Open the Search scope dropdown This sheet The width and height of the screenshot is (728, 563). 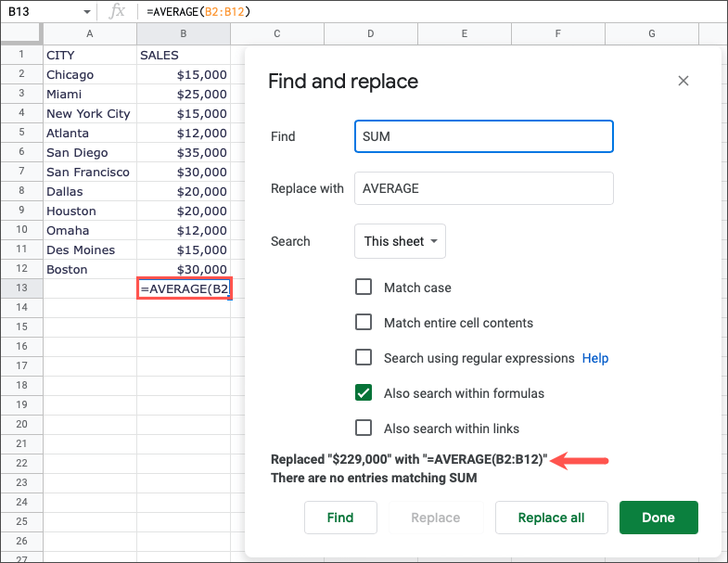click(400, 241)
